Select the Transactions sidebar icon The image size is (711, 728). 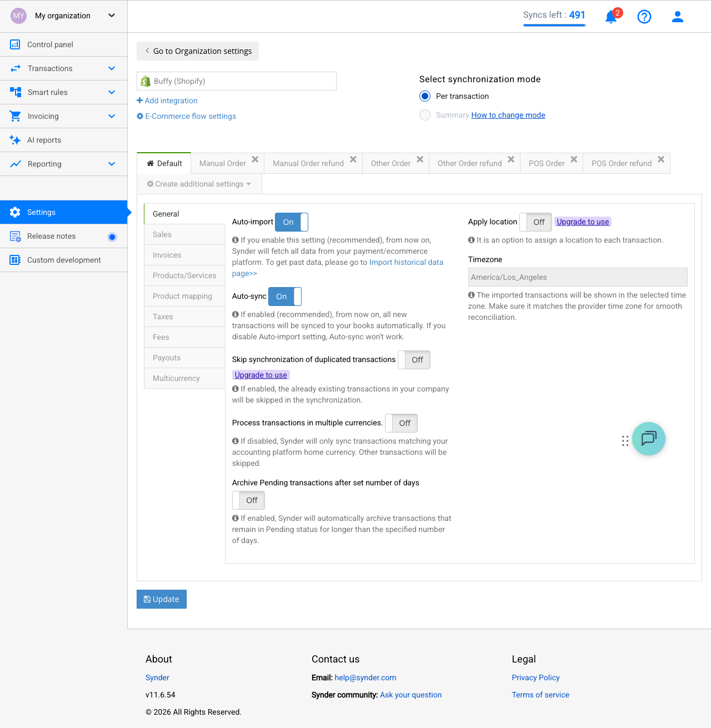pyautogui.click(x=15, y=68)
